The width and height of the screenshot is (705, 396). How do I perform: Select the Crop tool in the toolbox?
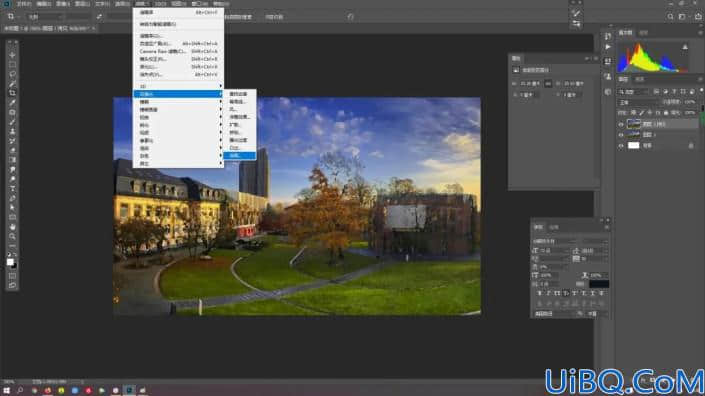[12, 93]
